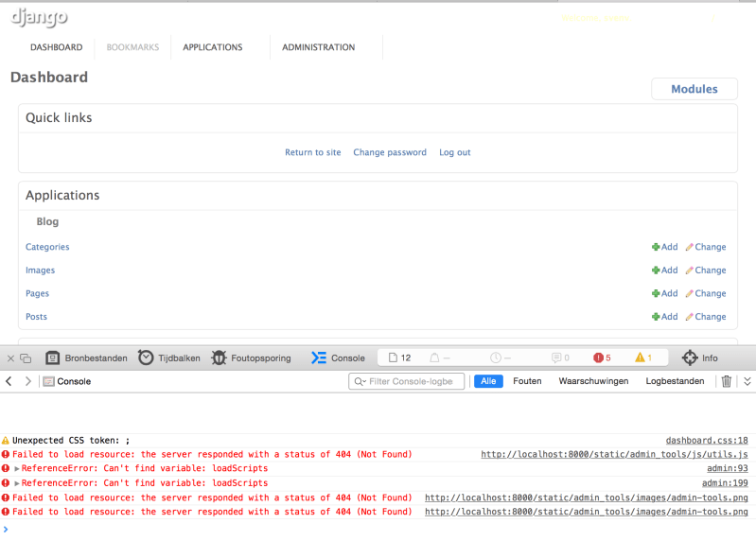Screen dimensions: 756x541
Task: Undock the web inspector window
Action: (26, 358)
